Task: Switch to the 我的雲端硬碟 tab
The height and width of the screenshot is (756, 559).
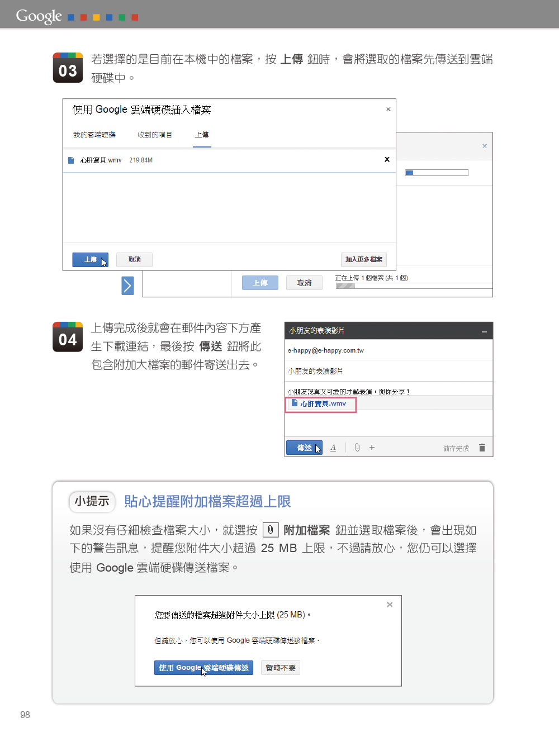Action: pos(94,135)
